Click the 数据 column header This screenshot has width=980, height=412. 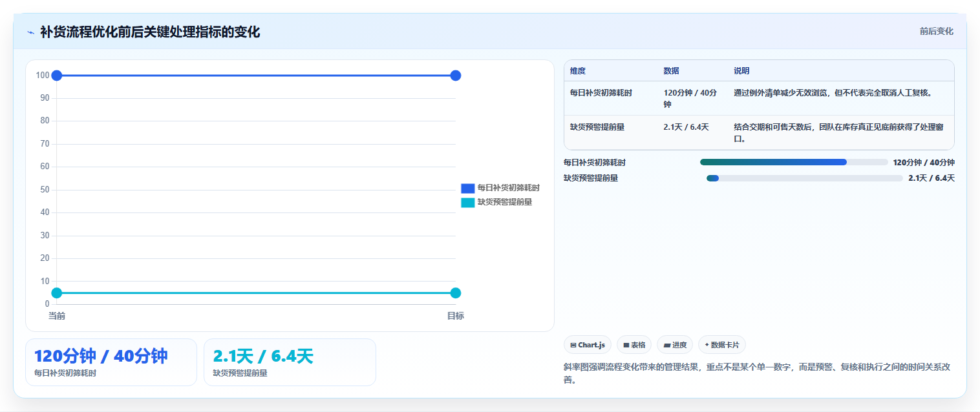[x=693, y=70]
